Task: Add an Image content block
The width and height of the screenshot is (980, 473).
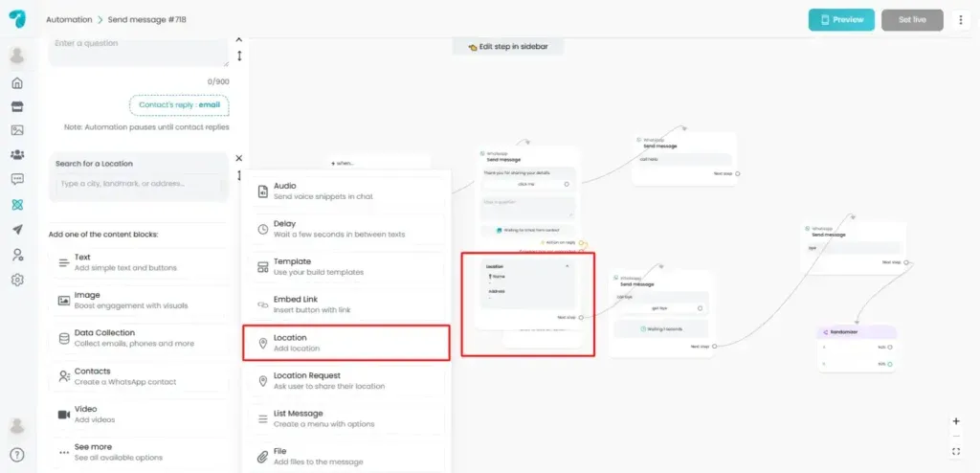Action: [139, 301]
